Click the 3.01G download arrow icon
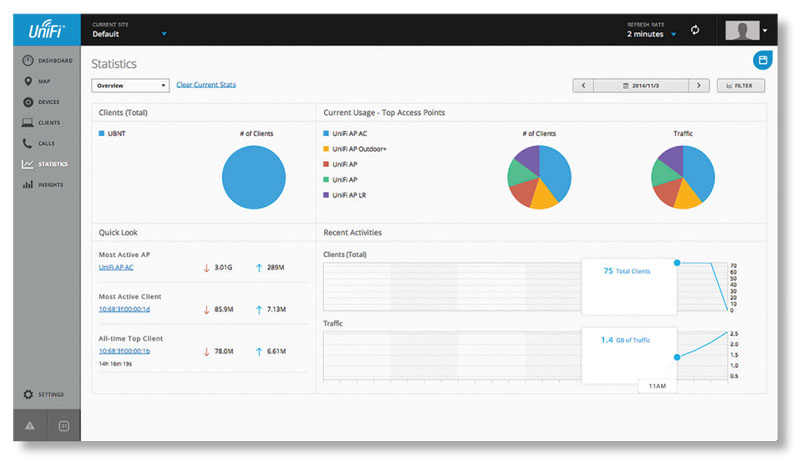 [207, 267]
